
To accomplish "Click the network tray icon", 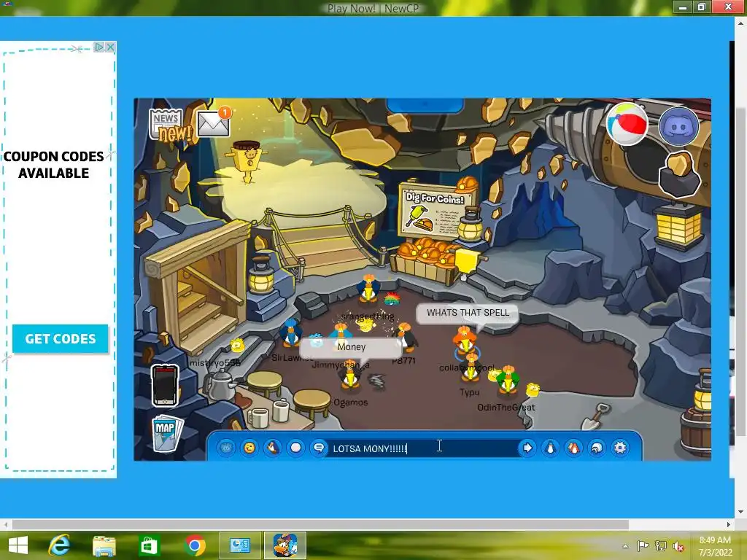I will click(661, 546).
